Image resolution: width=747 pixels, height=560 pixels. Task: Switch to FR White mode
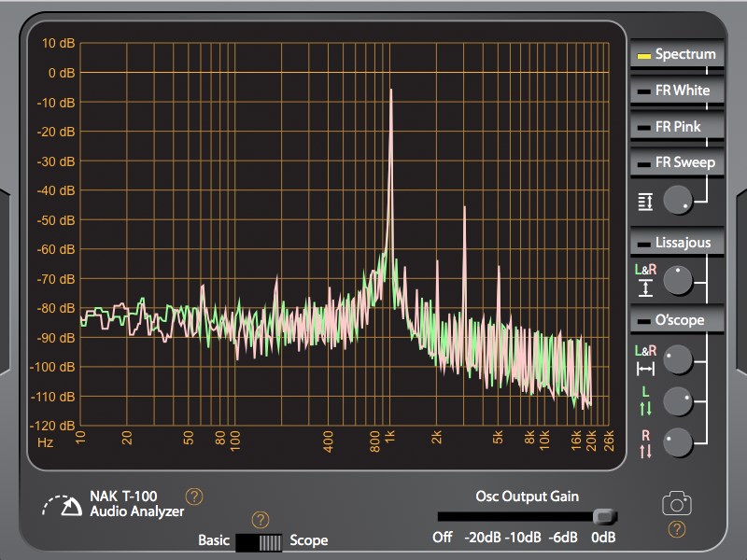point(677,90)
